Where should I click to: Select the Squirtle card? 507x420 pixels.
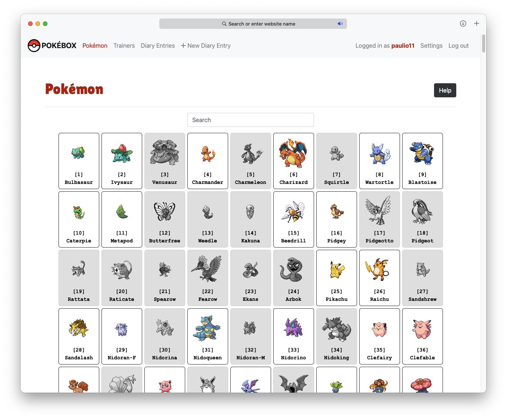[x=337, y=161]
